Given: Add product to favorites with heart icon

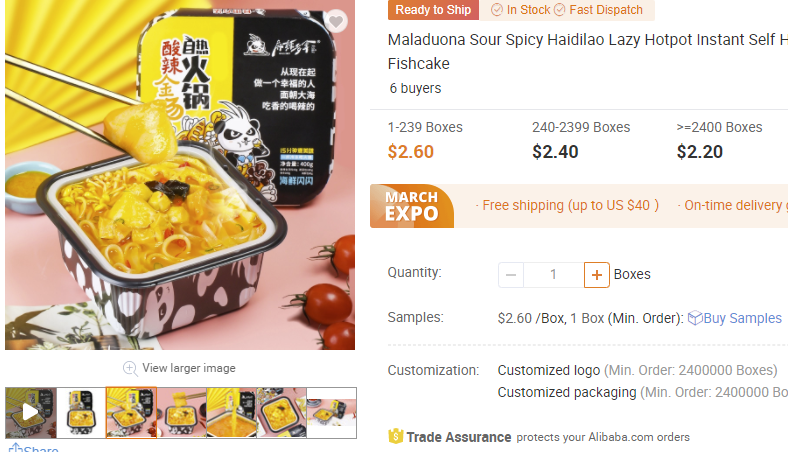Looking at the screenshot, I should [336, 22].
